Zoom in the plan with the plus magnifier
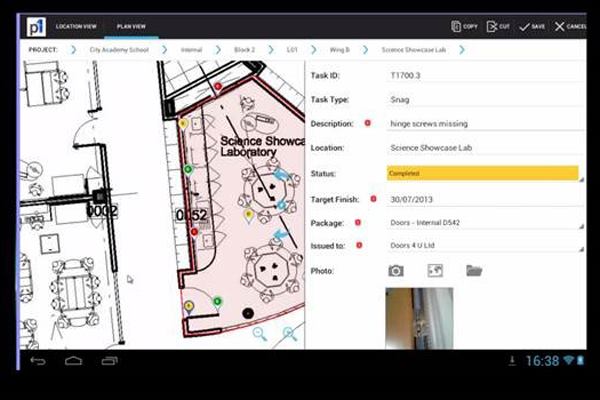 tap(290, 334)
